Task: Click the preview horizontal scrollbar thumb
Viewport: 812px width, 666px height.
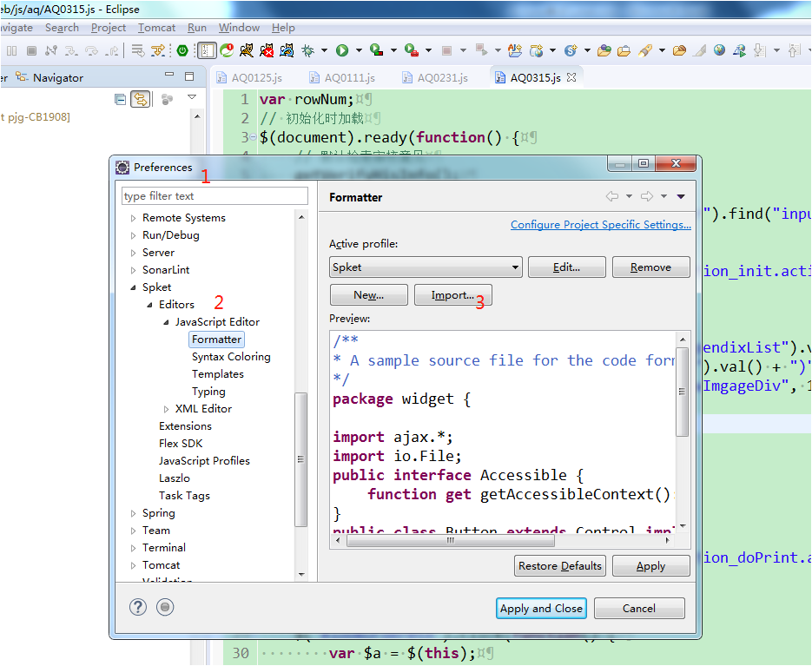Action: pos(451,540)
